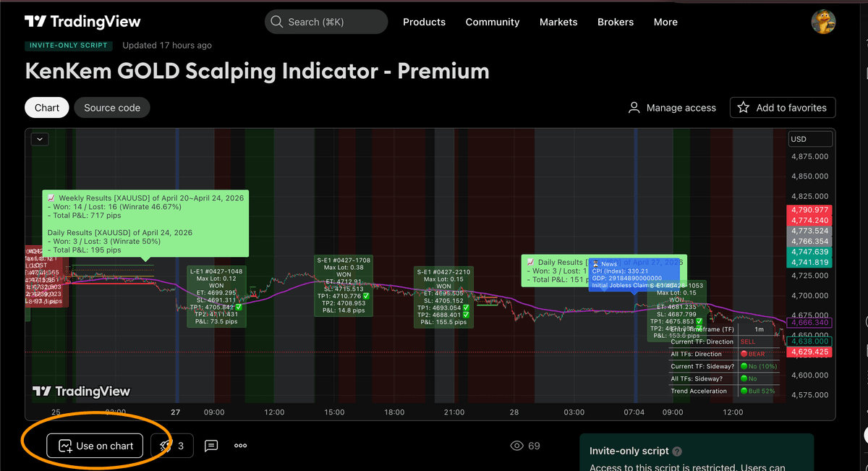
Task: Click help question mark beside Invite-only script
Action: click(677, 451)
